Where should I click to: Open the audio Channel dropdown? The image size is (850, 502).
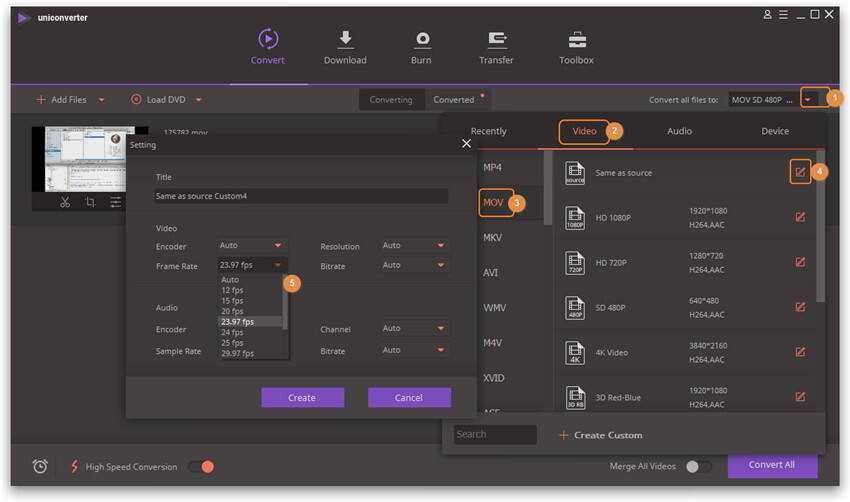coord(415,329)
